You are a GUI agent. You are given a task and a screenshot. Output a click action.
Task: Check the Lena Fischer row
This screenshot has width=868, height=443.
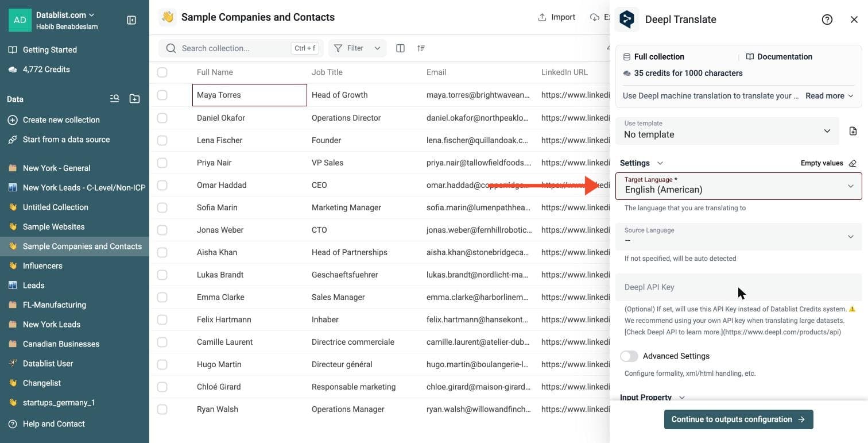(162, 140)
